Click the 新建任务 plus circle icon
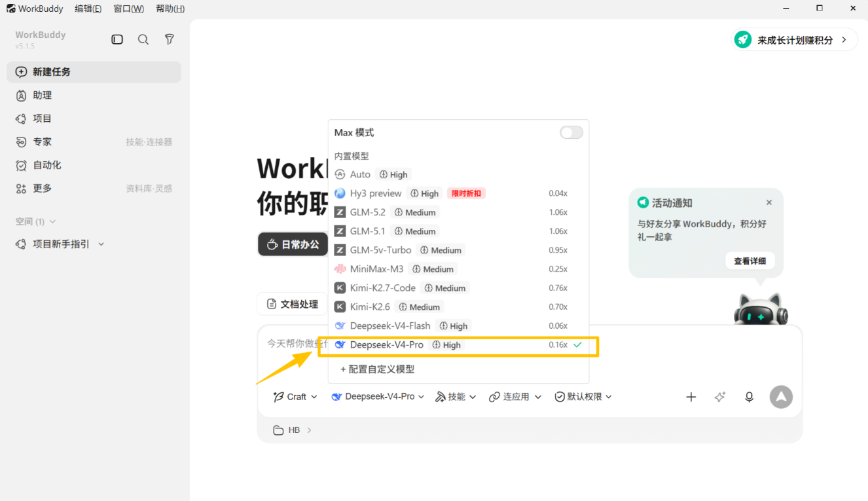 point(22,72)
